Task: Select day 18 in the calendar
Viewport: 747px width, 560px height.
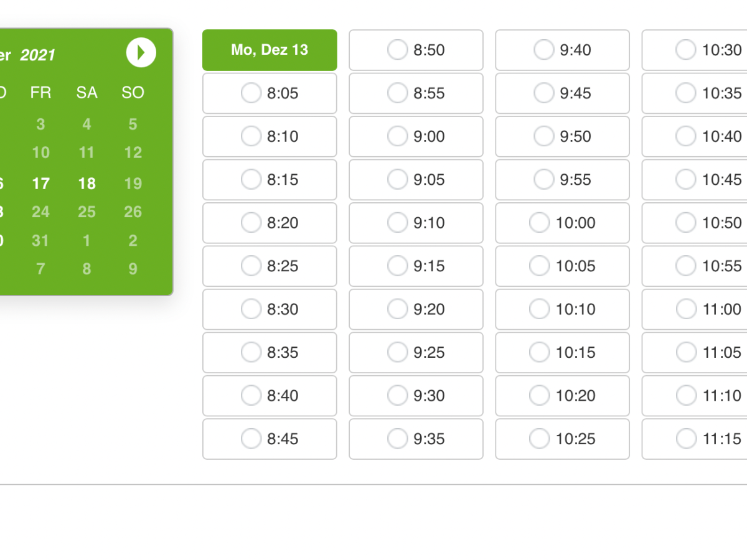Action: (87, 184)
